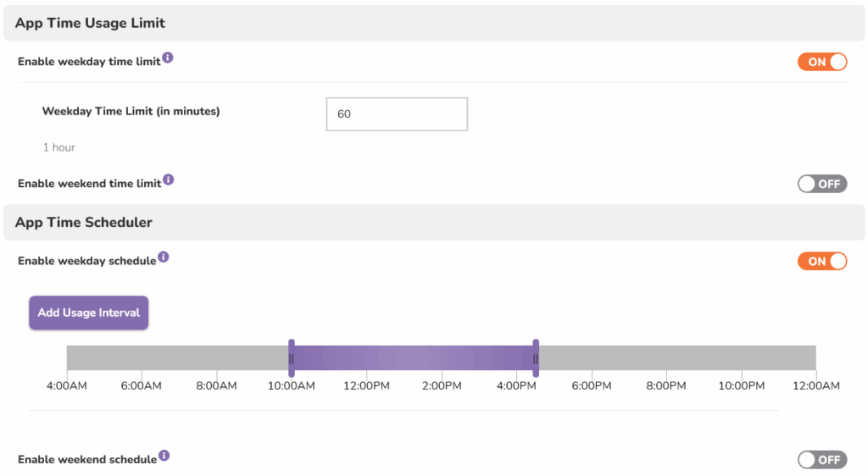Click the 12:00PM timeline label
Screen dimensions: 868x476
(x=366, y=386)
